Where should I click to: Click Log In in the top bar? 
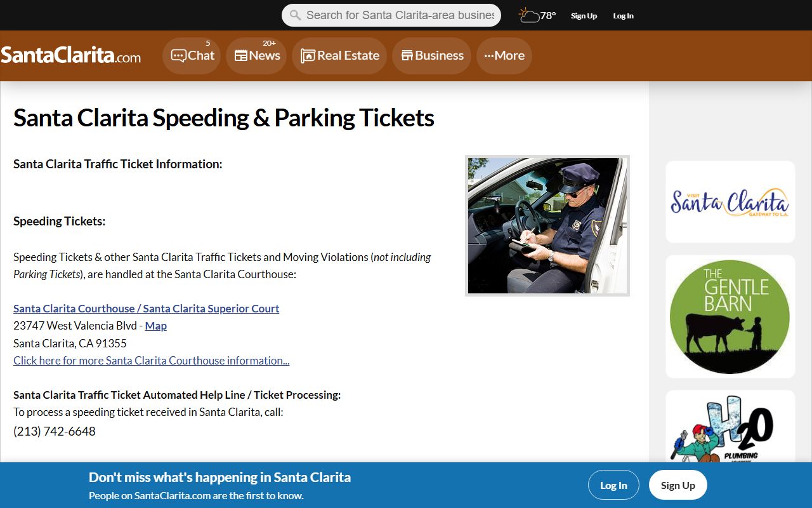623,16
